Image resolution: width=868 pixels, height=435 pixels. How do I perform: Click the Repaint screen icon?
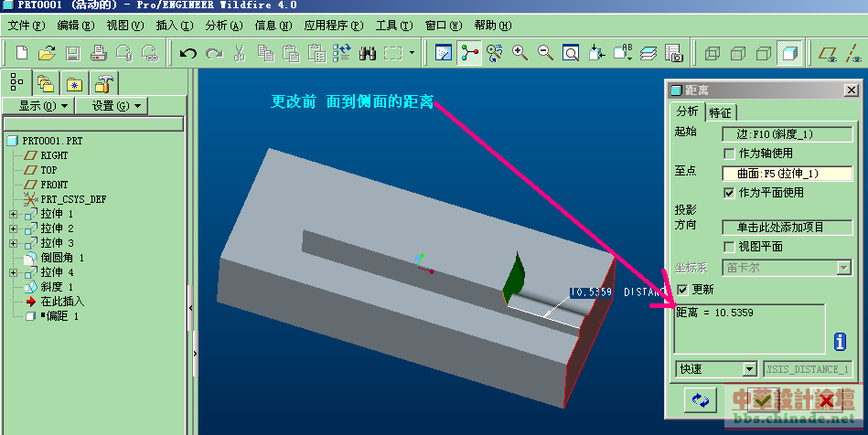point(444,53)
